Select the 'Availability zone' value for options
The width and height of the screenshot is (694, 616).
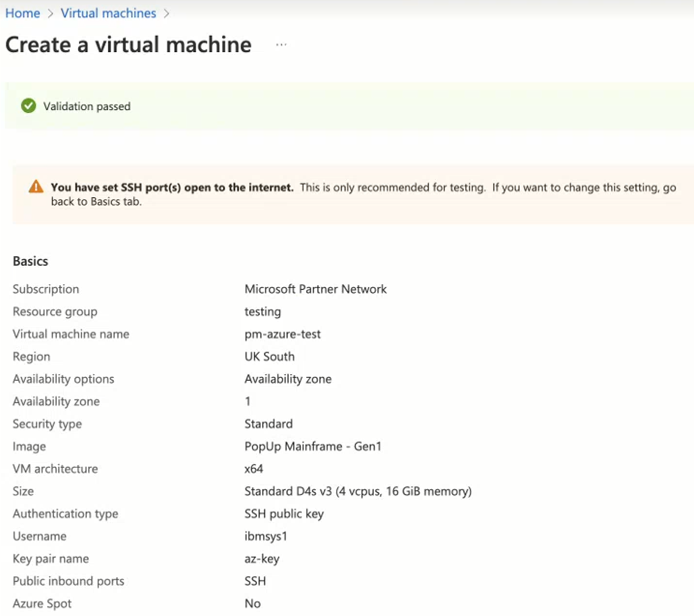[x=288, y=379]
